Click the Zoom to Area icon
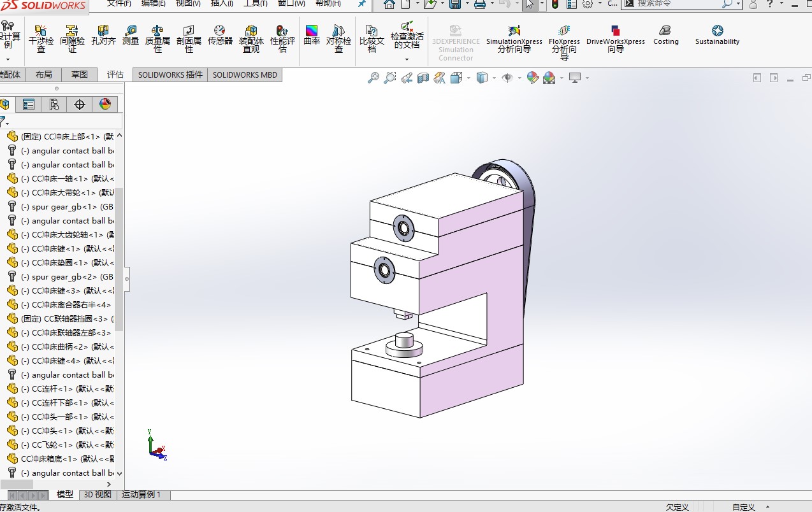 (x=390, y=78)
